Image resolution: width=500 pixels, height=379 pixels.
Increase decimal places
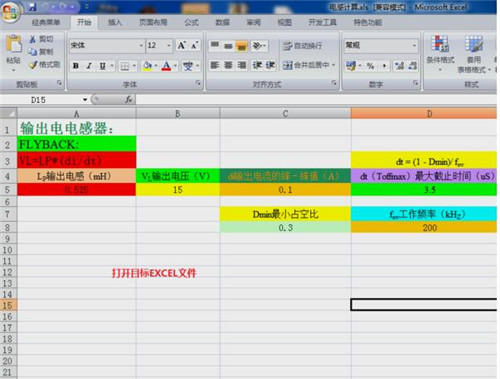pos(399,66)
